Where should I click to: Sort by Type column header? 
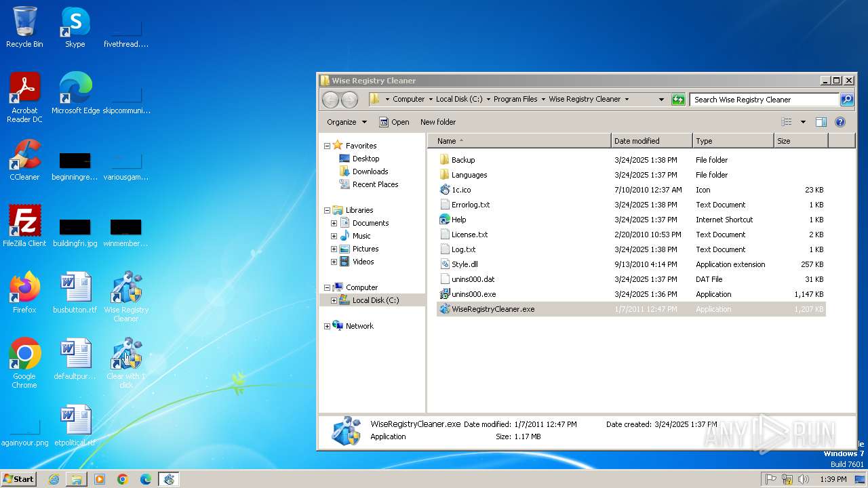click(733, 141)
